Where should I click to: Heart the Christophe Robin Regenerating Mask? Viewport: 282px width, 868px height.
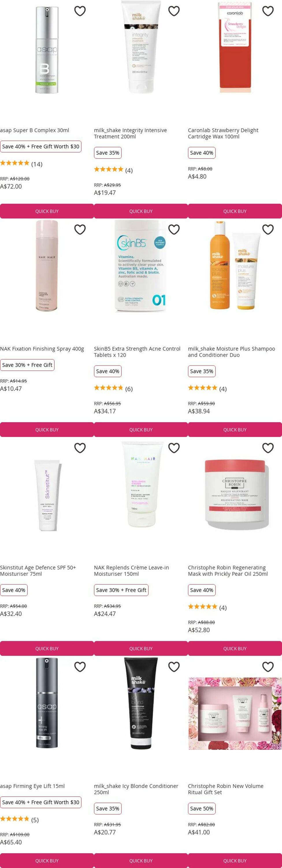coord(268,448)
